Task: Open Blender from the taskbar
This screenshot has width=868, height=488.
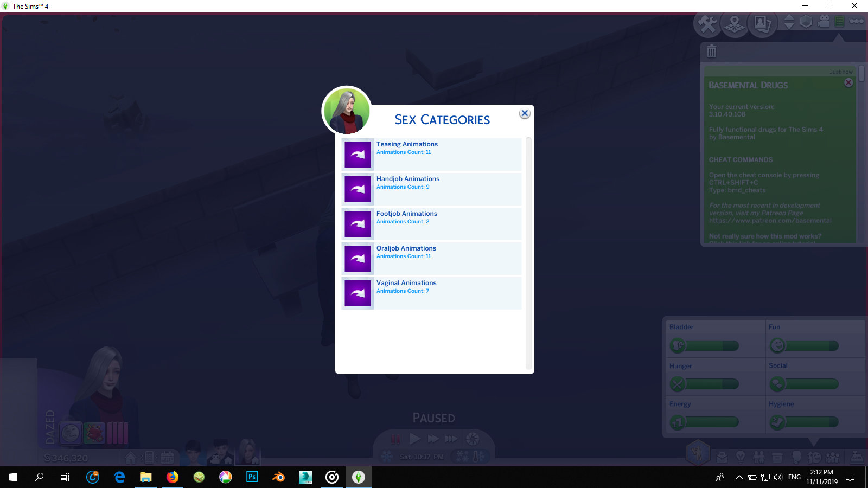Action: [279, 477]
